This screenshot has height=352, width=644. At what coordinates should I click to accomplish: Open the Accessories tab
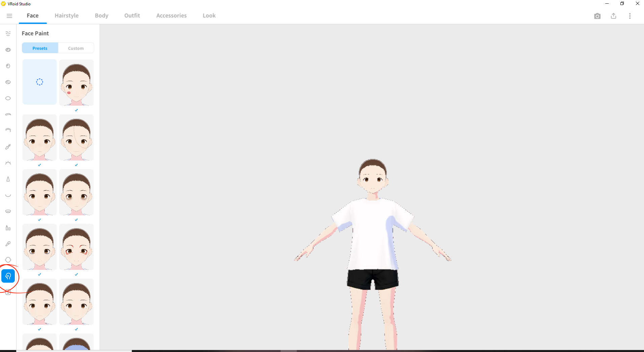point(172,15)
